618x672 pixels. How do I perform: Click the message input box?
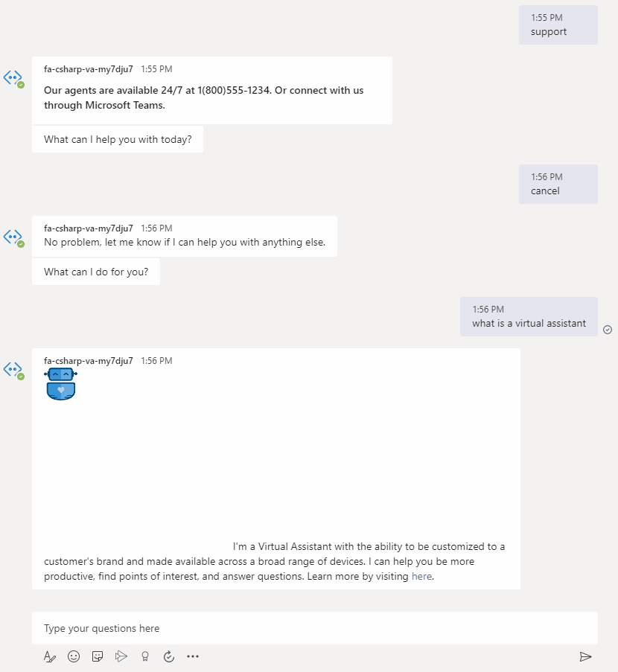313,628
